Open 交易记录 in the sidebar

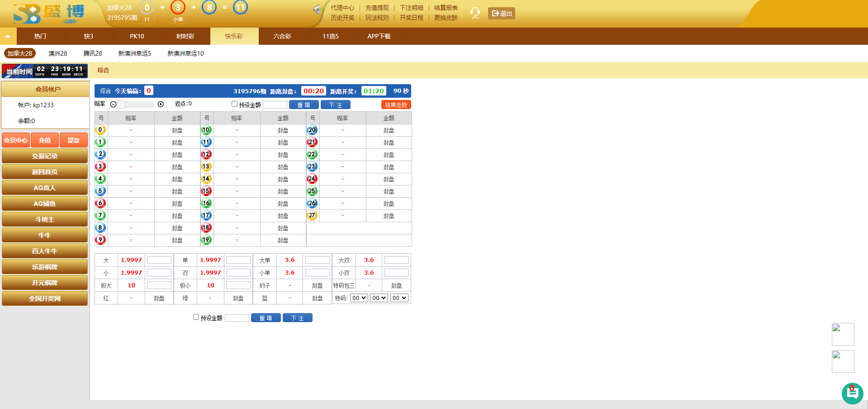point(45,156)
